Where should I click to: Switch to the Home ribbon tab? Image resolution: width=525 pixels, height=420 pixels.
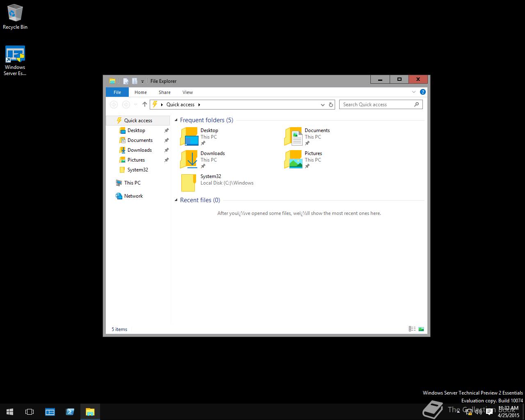click(x=141, y=92)
